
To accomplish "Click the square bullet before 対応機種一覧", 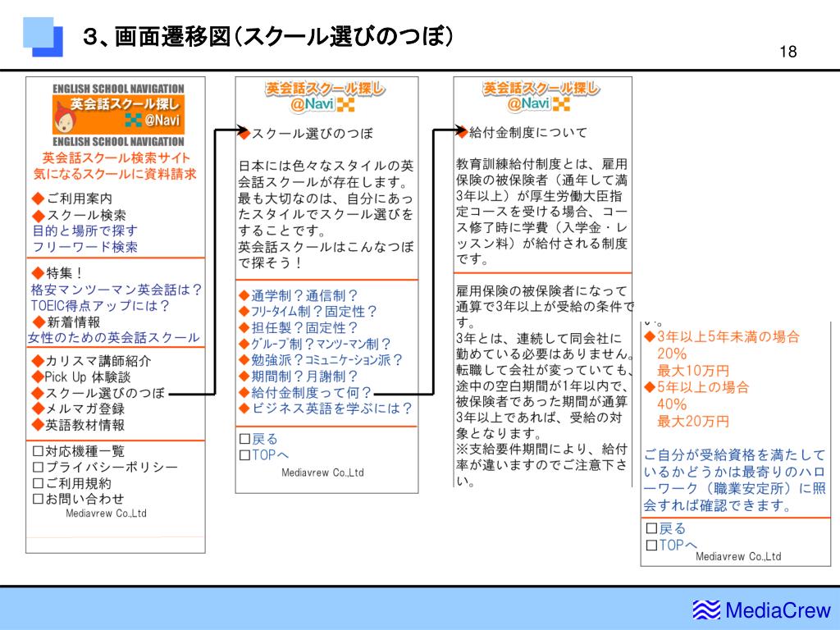I will tap(38, 451).
